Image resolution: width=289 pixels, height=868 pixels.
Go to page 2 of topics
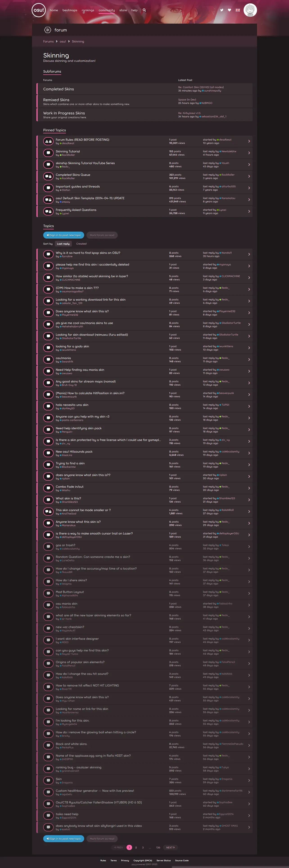point(136,848)
